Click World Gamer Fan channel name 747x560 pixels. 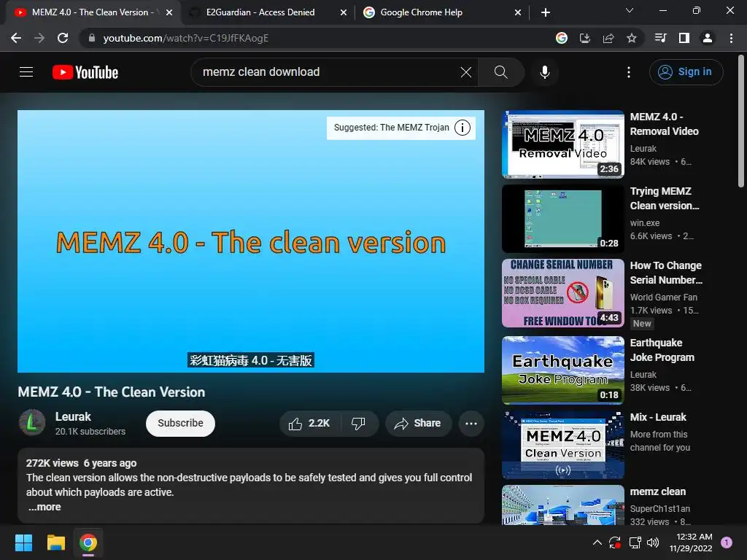point(664,297)
